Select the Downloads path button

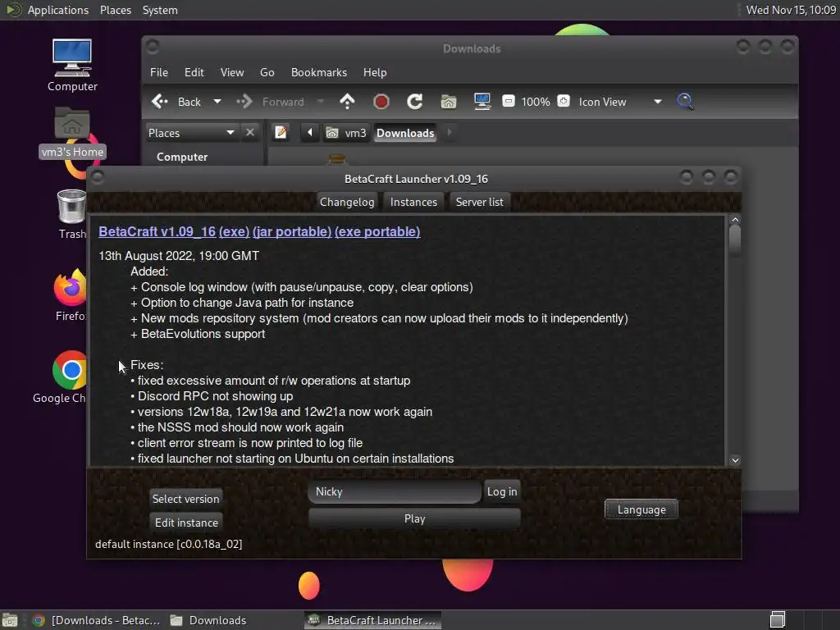tap(405, 133)
